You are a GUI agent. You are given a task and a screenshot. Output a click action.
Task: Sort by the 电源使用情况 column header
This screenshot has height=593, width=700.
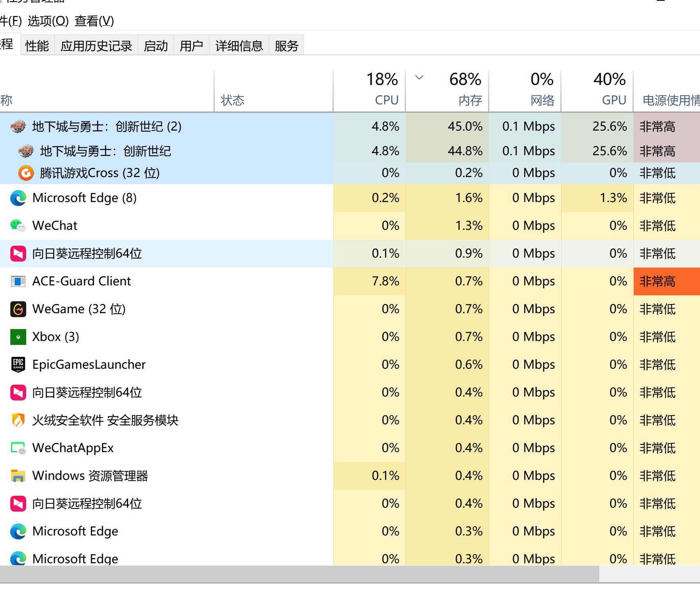(x=667, y=91)
